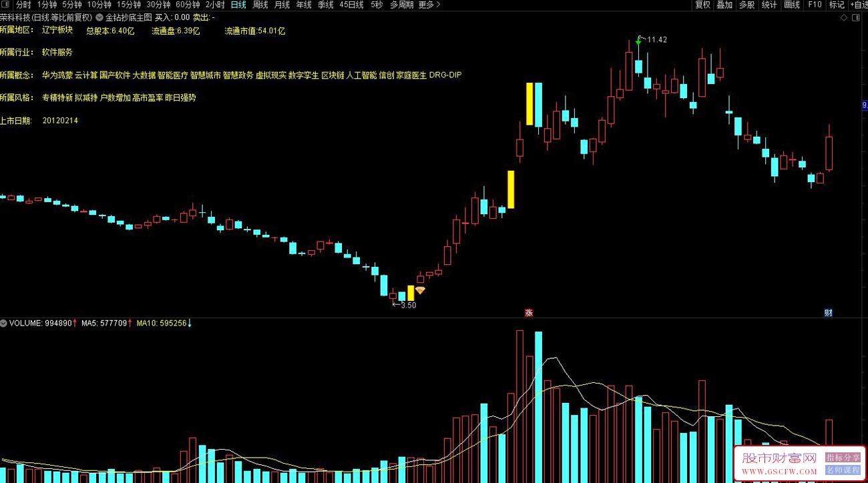This screenshot has width=868, height=483.
Task: Click the 国产软件 concept text
Action: [115, 75]
